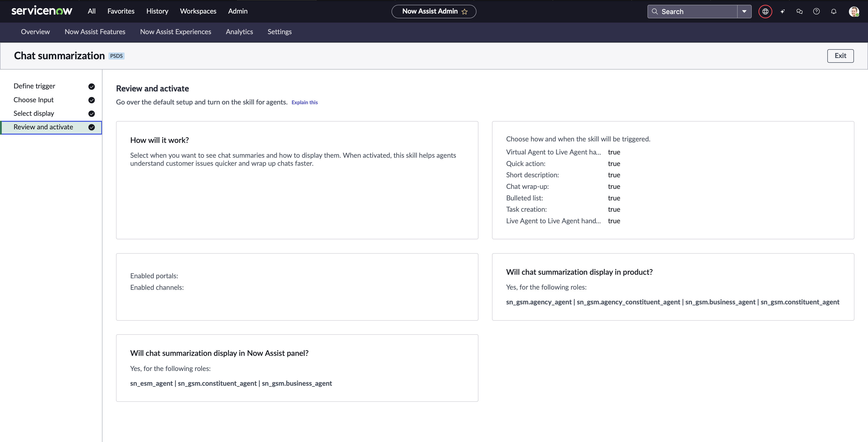Switch to Now Assist Experiences tab

(176, 32)
